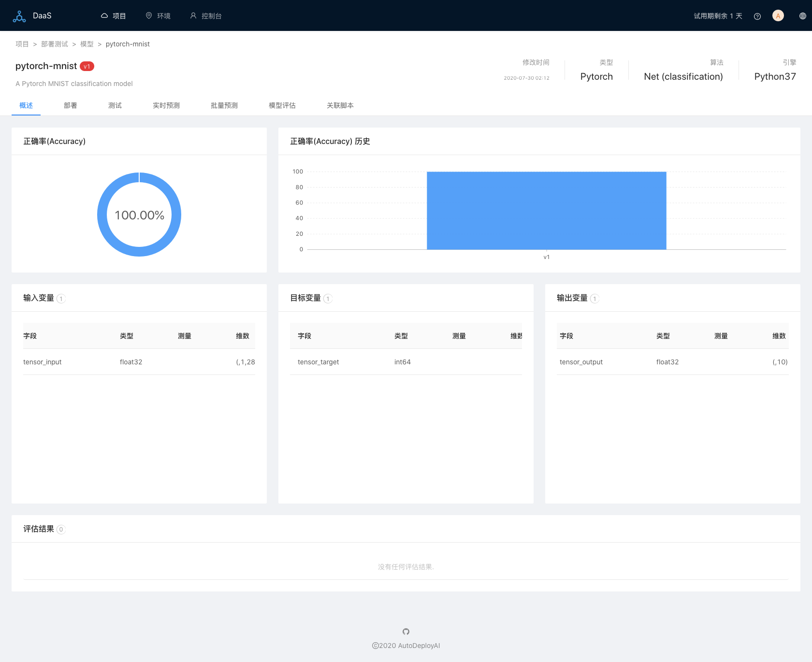The image size is (812, 662).
Task: Click the globe language icon
Action: [803, 16]
